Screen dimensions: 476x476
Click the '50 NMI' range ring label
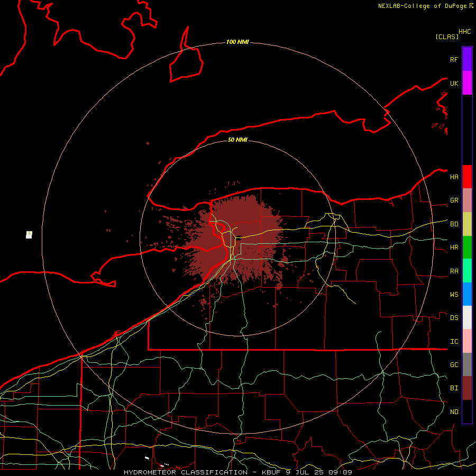(x=237, y=140)
